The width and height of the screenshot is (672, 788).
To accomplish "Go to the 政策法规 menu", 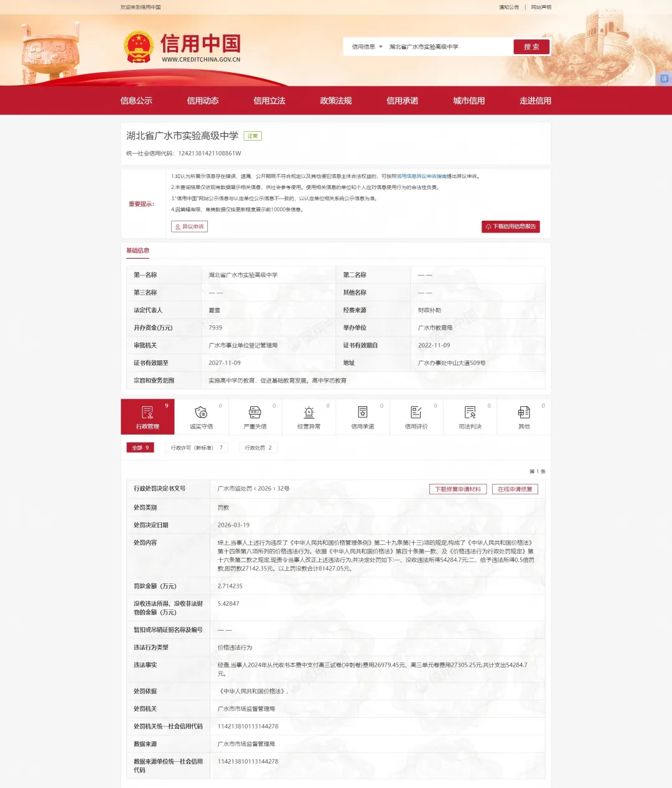I will (336, 101).
